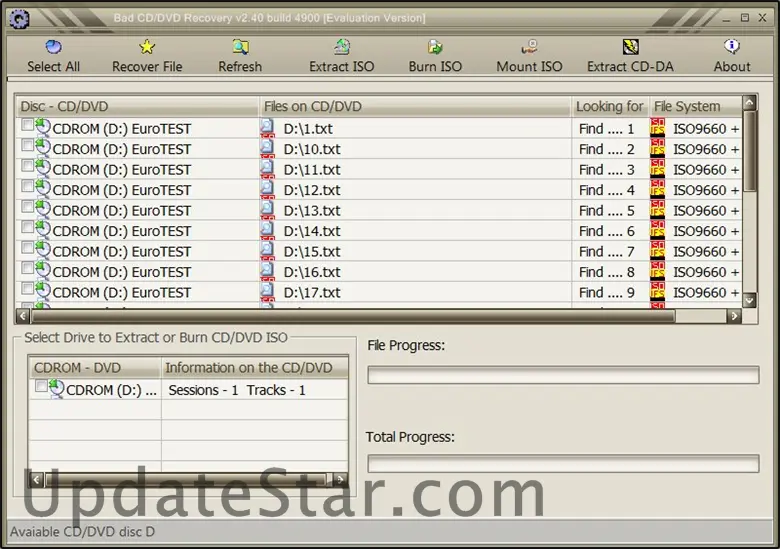Click the Extract CD-DA icon
Screen dimensions: 780x549
coord(630,47)
